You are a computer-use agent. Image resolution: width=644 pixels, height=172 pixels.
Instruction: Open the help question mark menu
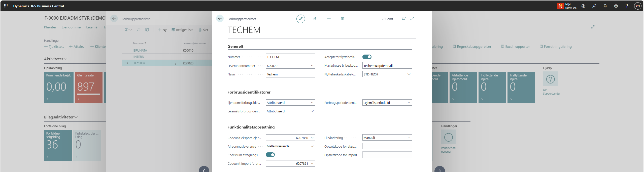(627, 6)
